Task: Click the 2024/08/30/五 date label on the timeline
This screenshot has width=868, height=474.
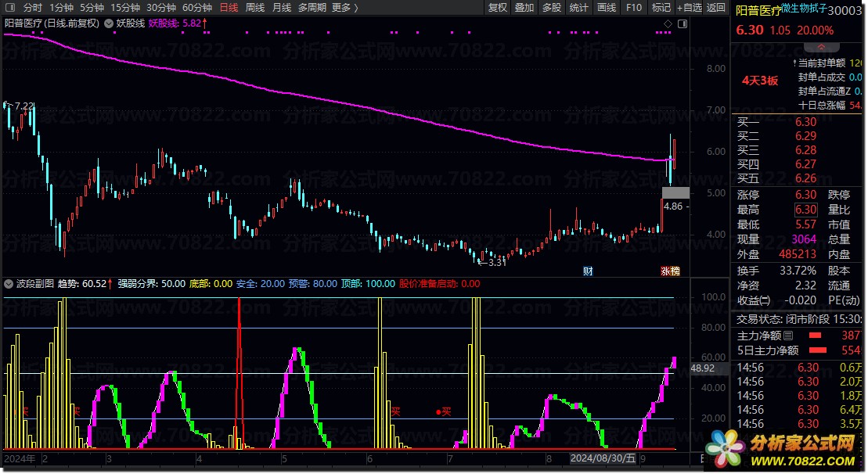Action: 603,458
